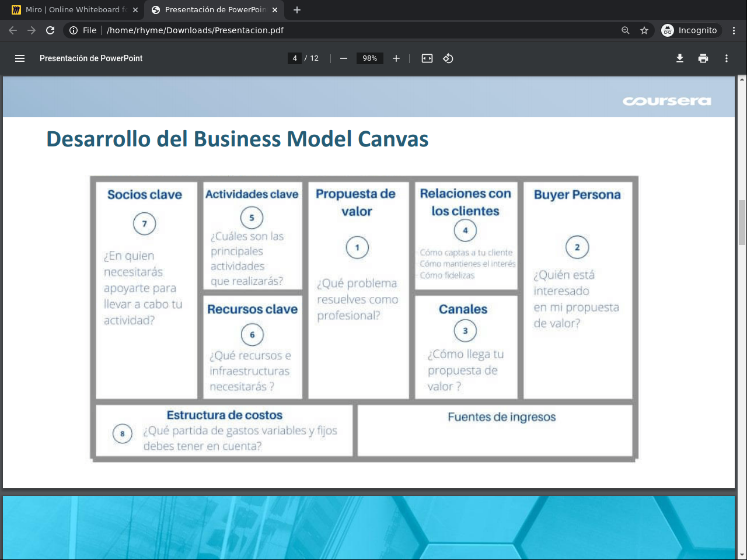Screen dimensions: 747x560
Task: Click the zoom in plus button
Action: coord(396,58)
